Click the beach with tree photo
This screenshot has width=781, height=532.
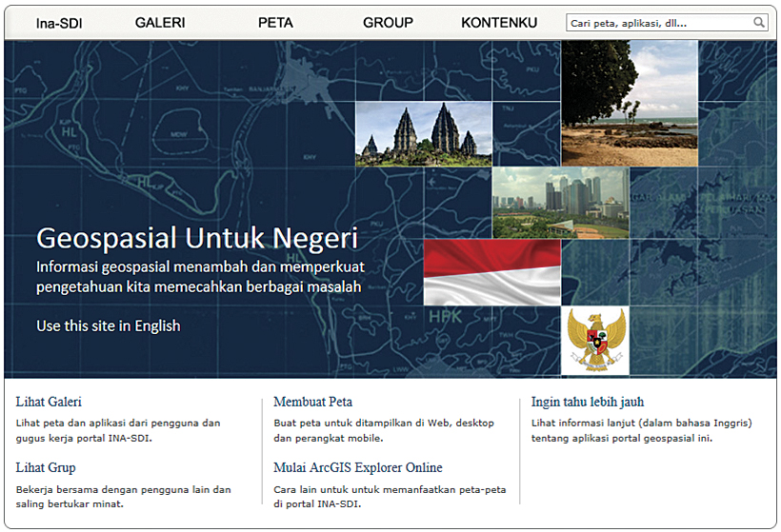(630, 103)
